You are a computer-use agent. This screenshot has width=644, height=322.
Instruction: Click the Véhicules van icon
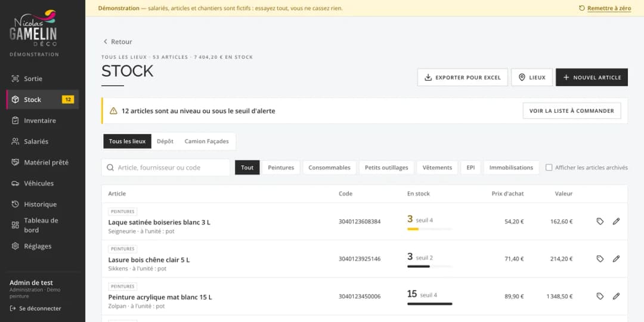(15, 184)
